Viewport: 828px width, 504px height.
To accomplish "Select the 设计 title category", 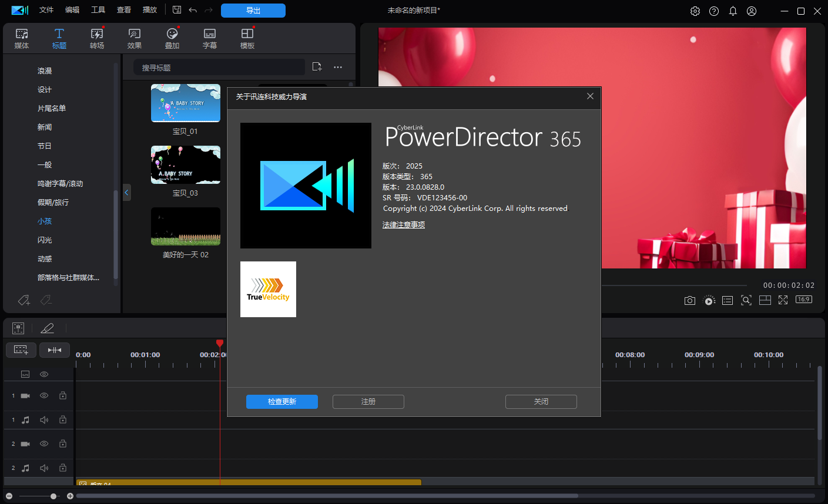I will 45,89.
